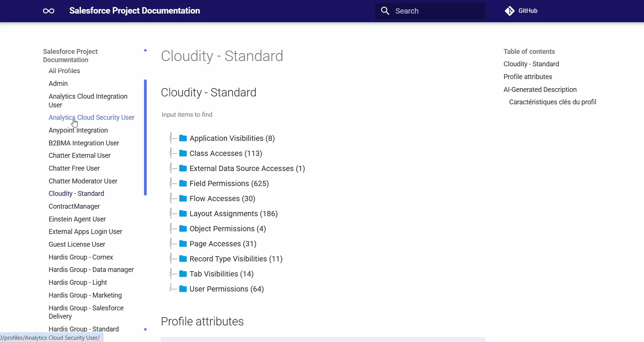Go to Hardis Group - Marketing profile
Image resolution: width=644 pixels, height=342 pixels.
[85, 295]
